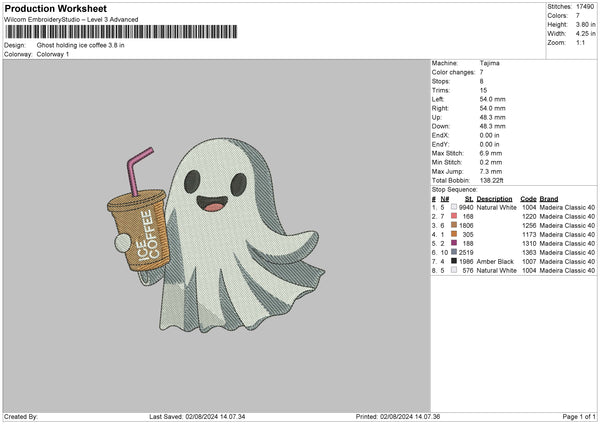Click the 'Stops:' label
The width and height of the screenshot is (600, 424).
441,81
